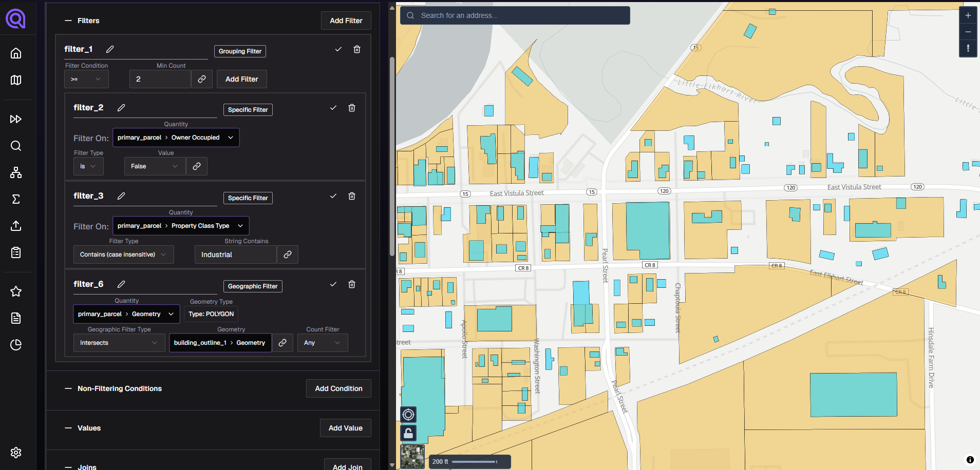Toggle the map lock control
Screen dimensions: 980x470
click(408, 433)
